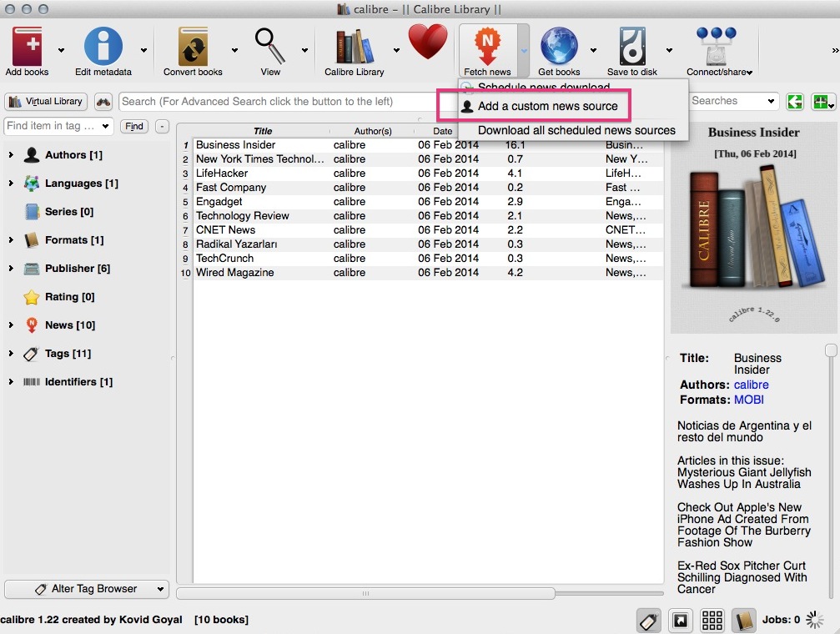The height and width of the screenshot is (634, 840).
Task: Click the green arrow saved search icon
Action: point(795,101)
